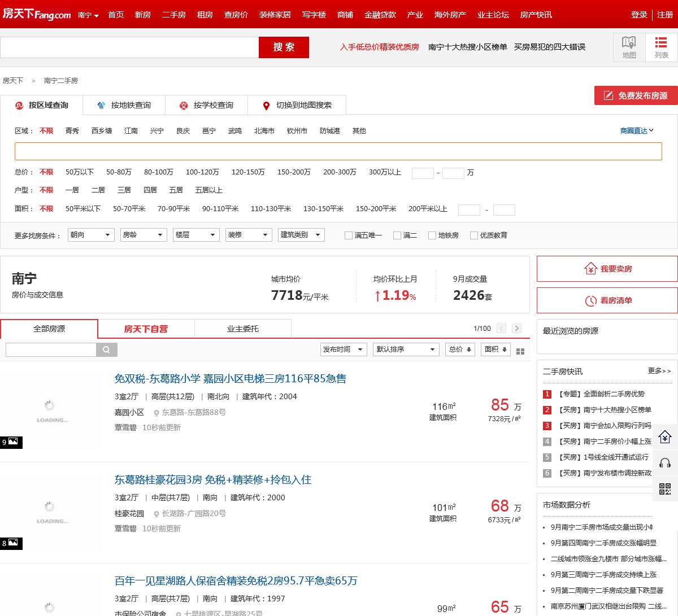This screenshot has width=678, height=616.
Task: Open the 默认排序 sort dropdown
Action: click(x=406, y=349)
